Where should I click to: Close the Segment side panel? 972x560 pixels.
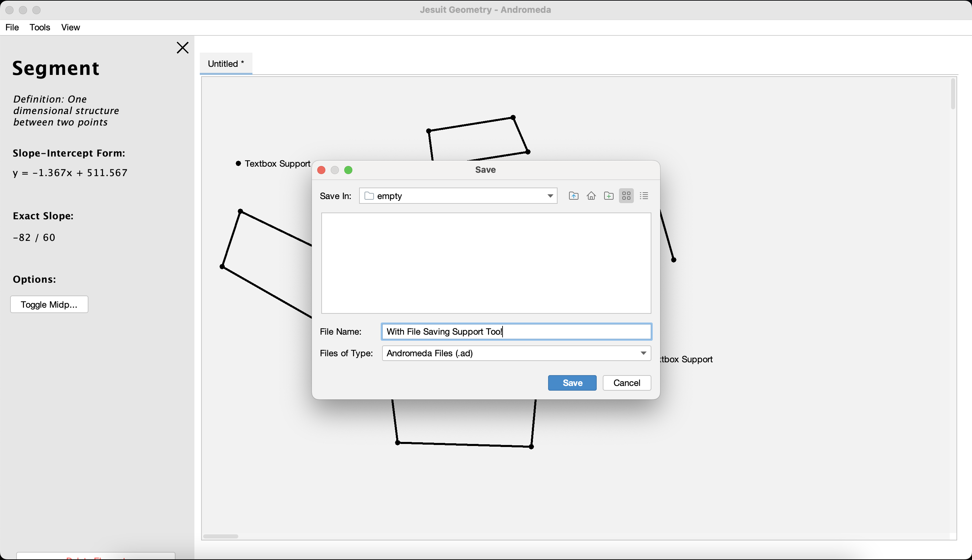point(182,48)
